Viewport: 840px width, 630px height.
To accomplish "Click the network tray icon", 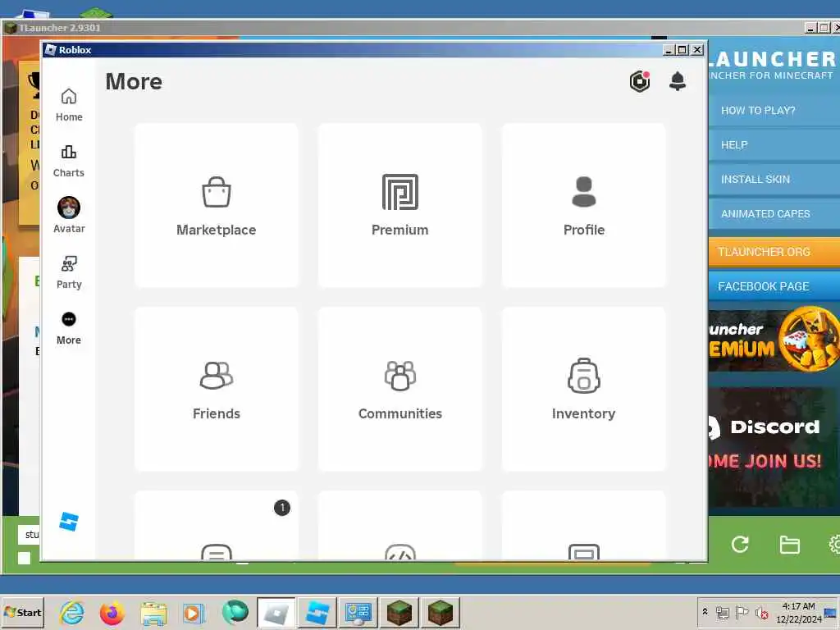I will (x=722, y=612).
